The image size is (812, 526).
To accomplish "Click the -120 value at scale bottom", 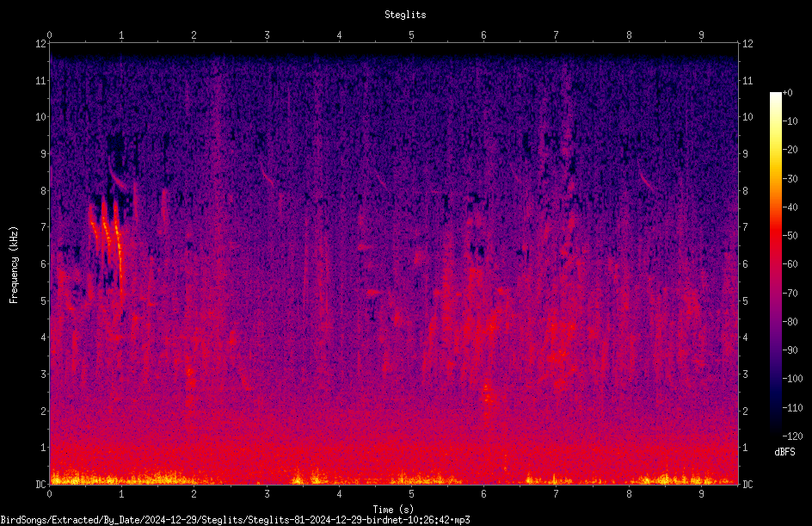I will pyautogui.click(x=792, y=436).
